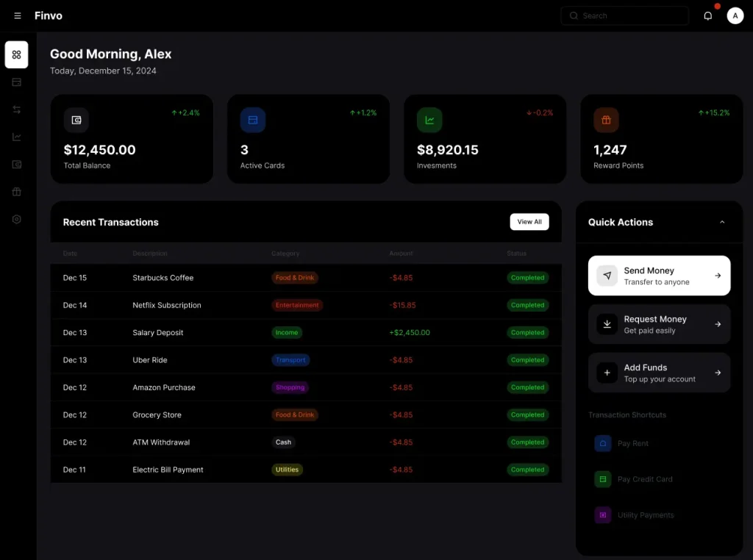The width and height of the screenshot is (753, 560).
Task: Open the Rewards gift icon in sidebar
Action: pos(16,192)
